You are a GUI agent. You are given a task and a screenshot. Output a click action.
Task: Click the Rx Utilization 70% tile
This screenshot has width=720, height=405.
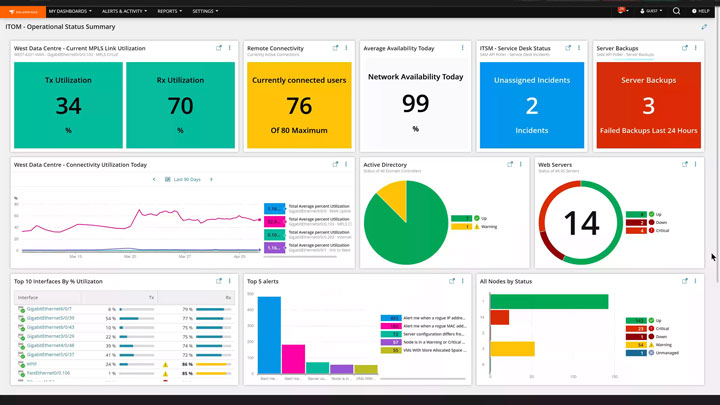point(180,105)
